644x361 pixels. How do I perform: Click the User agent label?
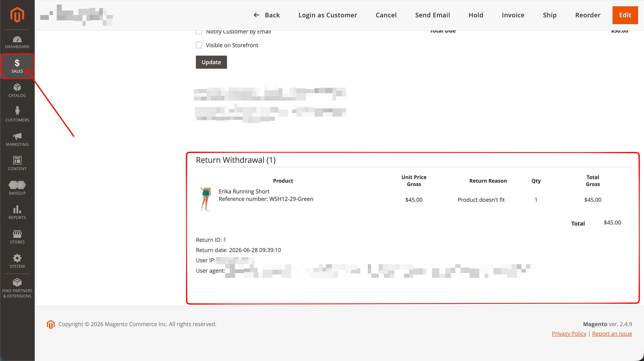210,271
